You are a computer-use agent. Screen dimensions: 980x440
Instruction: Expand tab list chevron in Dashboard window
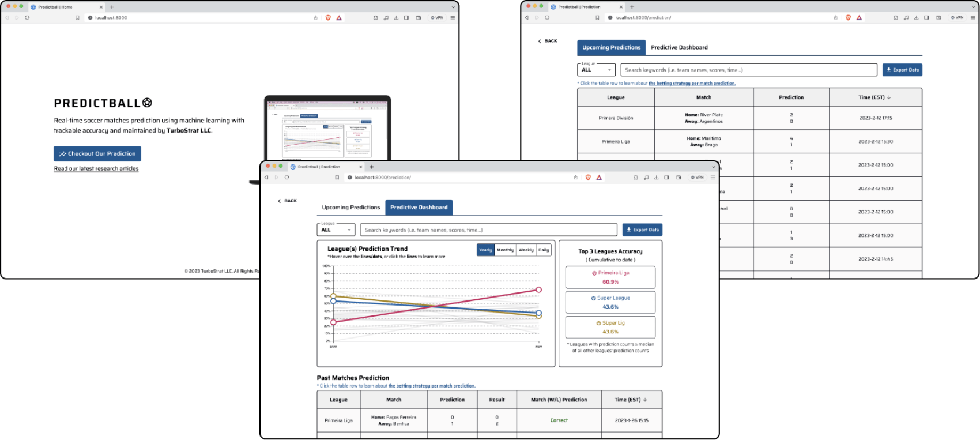point(713,167)
